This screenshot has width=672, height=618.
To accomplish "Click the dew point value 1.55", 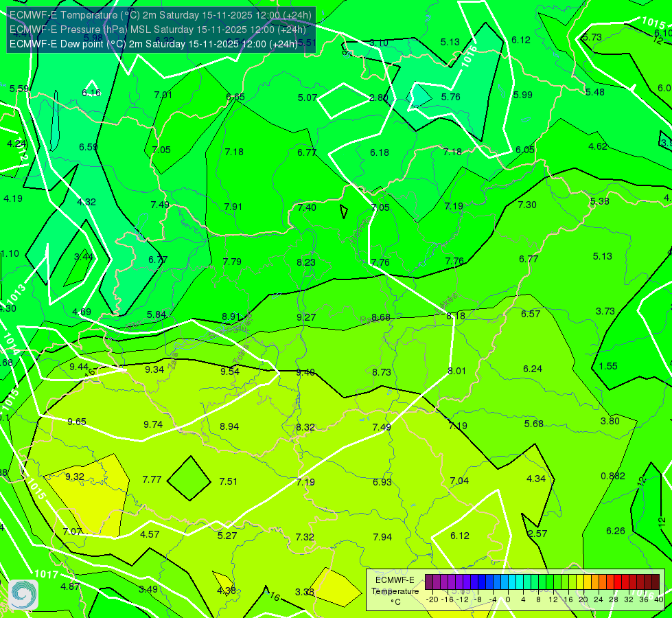I will 608,366.
